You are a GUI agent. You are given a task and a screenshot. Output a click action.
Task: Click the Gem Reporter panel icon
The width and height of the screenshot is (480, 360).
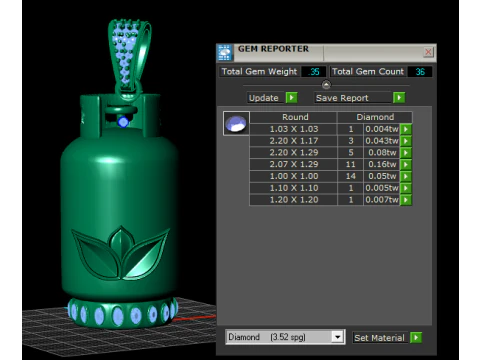pyautogui.click(x=225, y=53)
